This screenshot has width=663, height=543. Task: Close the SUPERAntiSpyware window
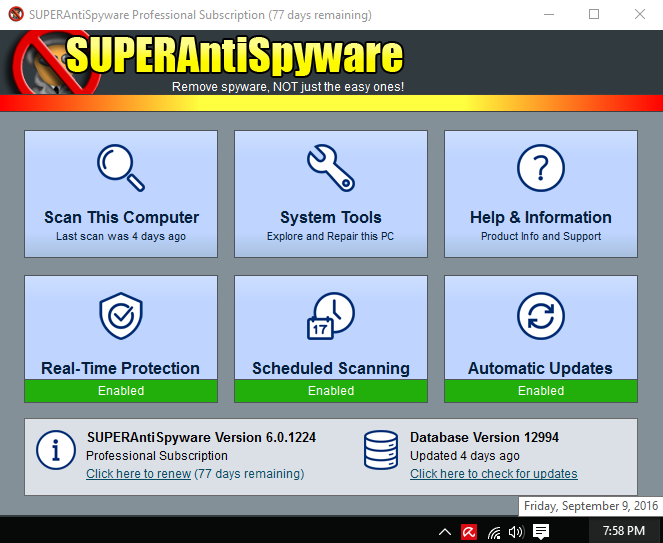pos(640,14)
